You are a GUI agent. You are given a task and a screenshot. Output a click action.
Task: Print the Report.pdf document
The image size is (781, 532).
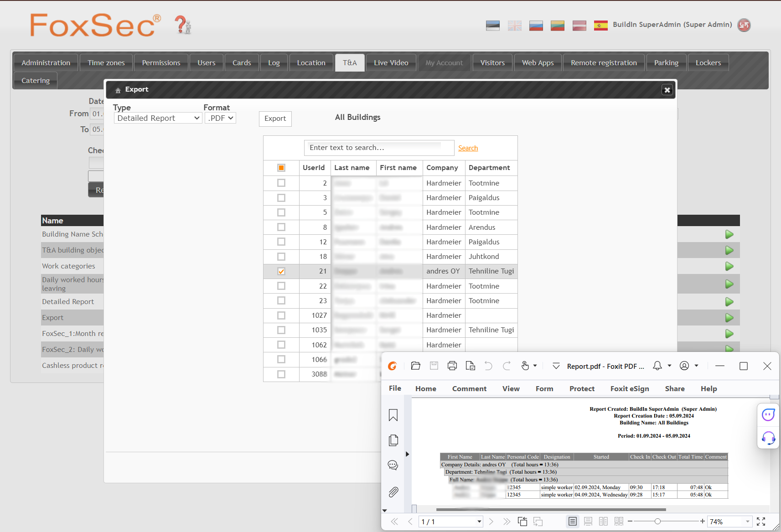point(452,366)
